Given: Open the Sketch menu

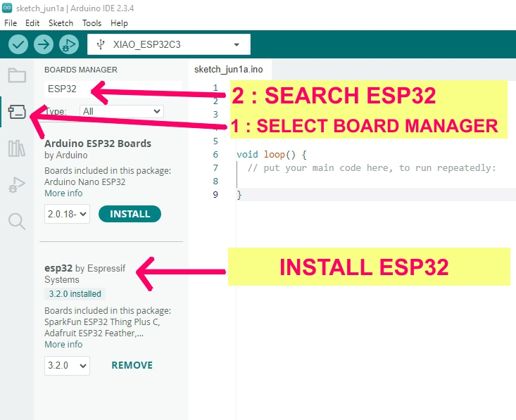Looking at the screenshot, I should pos(61,23).
